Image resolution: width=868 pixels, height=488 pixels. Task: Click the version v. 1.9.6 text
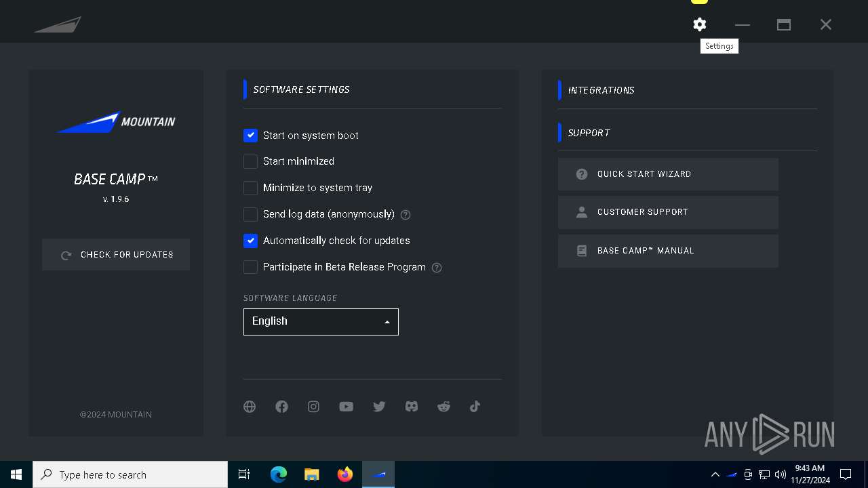116,199
